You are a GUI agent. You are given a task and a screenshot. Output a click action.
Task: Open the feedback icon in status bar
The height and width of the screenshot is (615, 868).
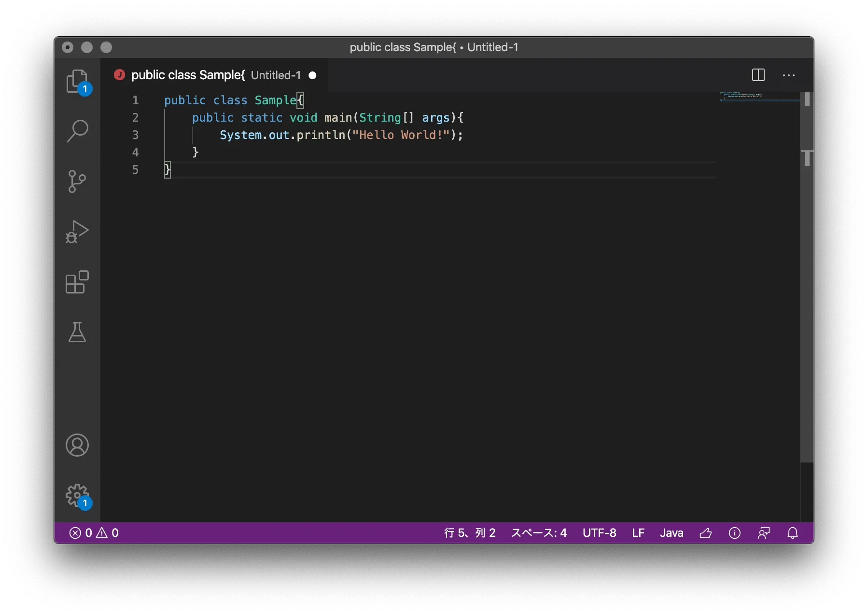pyautogui.click(x=764, y=533)
